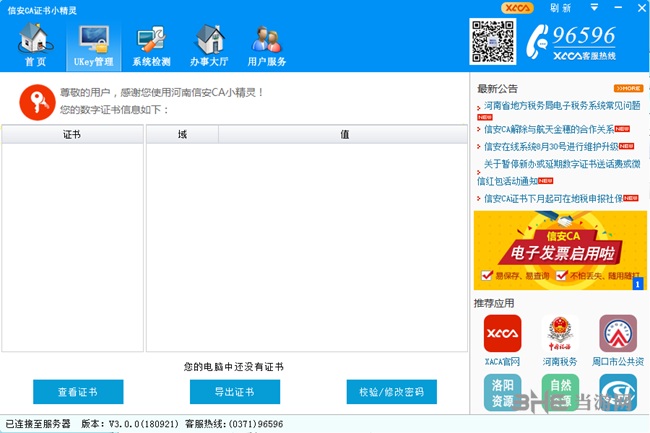Close the 信安CA证书小精灵 window
This screenshot has height=433, width=650.
pyautogui.click(x=642, y=8)
